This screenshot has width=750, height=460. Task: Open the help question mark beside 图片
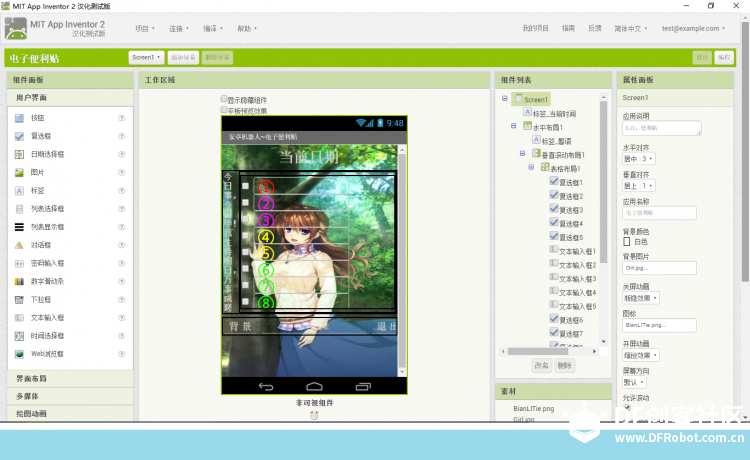tap(121, 173)
